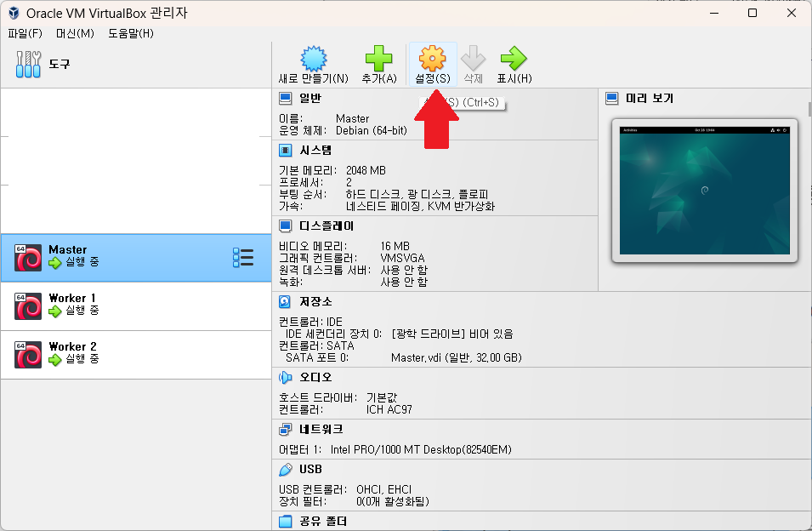Click '하드 디스크, 광 디스크, 플로피' boot order

(x=417, y=194)
